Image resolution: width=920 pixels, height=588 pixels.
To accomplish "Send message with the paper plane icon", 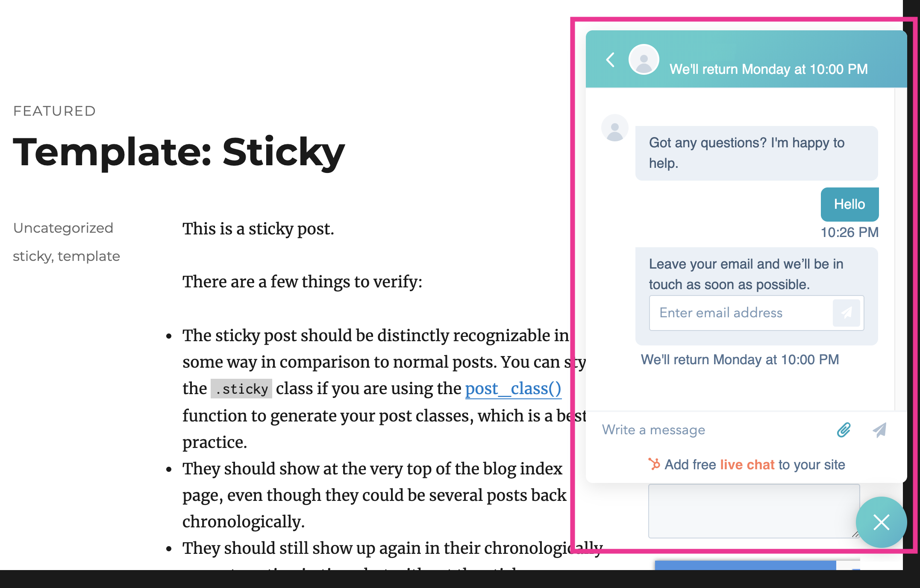I will 879,430.
